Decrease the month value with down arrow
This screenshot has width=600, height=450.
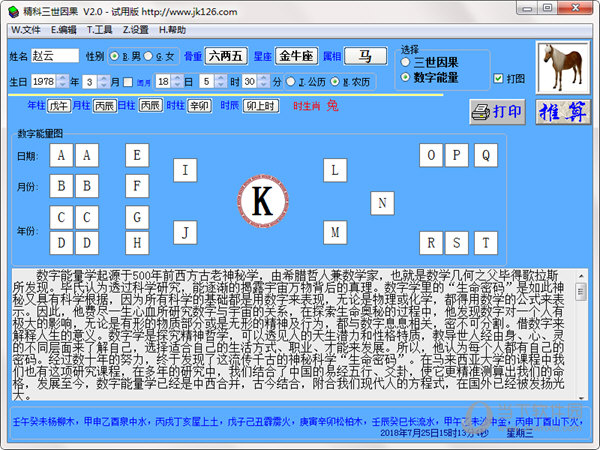[x=103, y=85]
